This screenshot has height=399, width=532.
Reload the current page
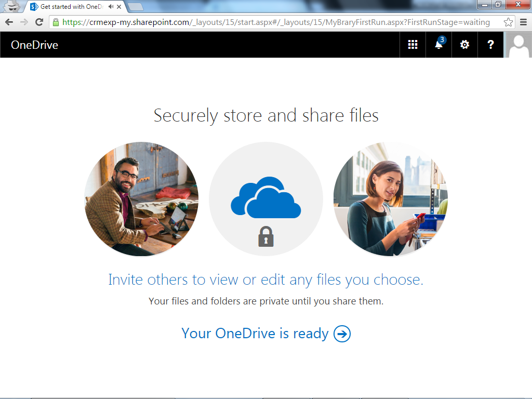(x=39, y=22)
